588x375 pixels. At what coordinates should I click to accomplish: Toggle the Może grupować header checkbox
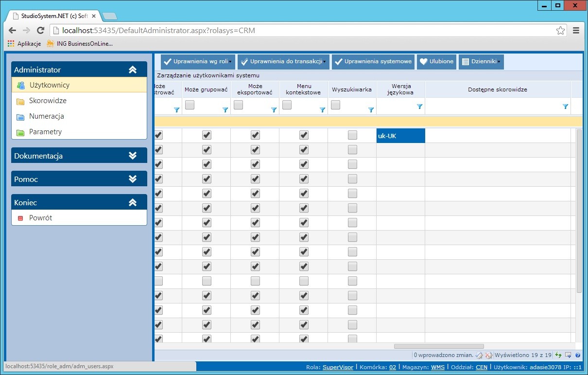189,105
